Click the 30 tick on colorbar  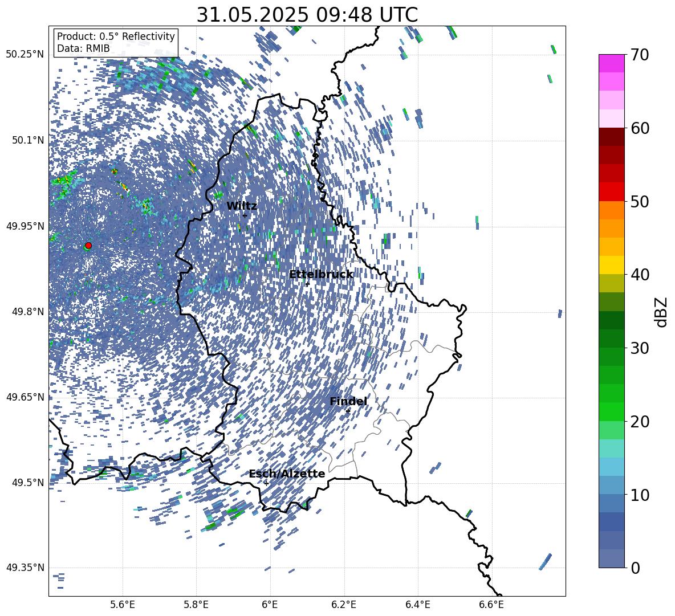(x=639, y=348)
